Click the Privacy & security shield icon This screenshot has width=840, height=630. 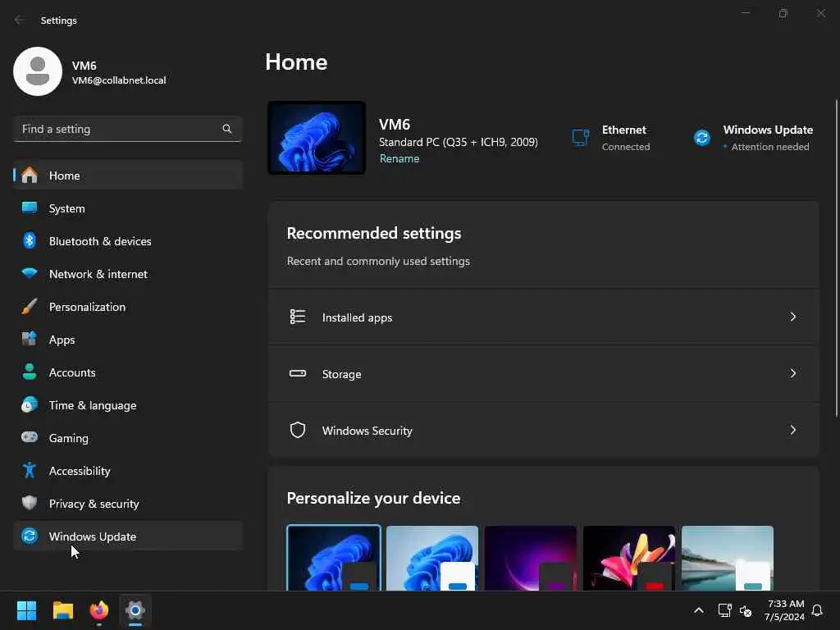[x=30, y=503]
